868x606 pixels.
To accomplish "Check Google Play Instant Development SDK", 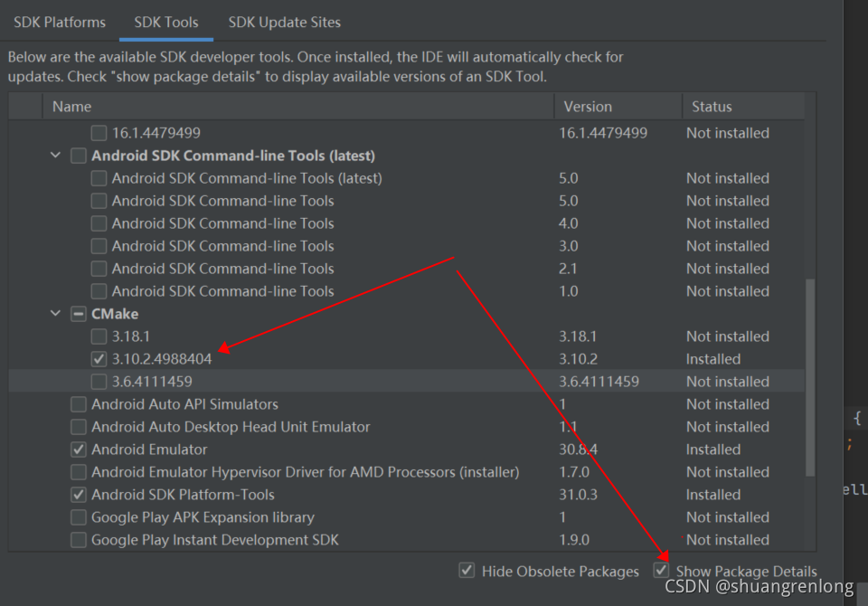I will click(79, 540).
